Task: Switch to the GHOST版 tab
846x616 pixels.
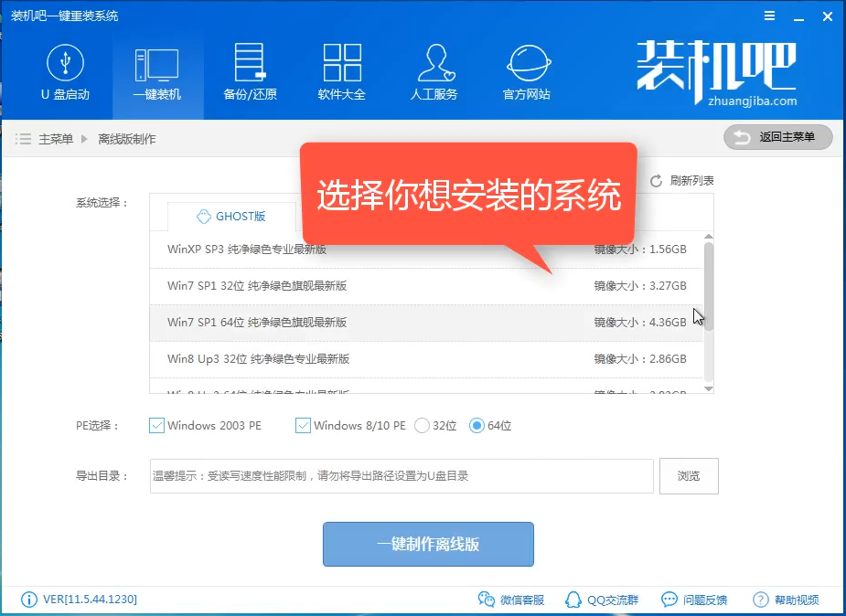Action: [231, 217]
